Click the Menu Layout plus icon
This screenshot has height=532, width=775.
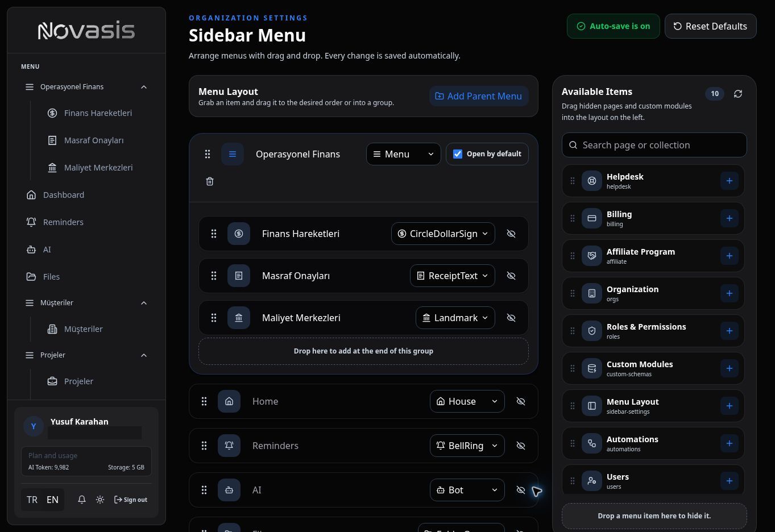click(x=729, y=406)
